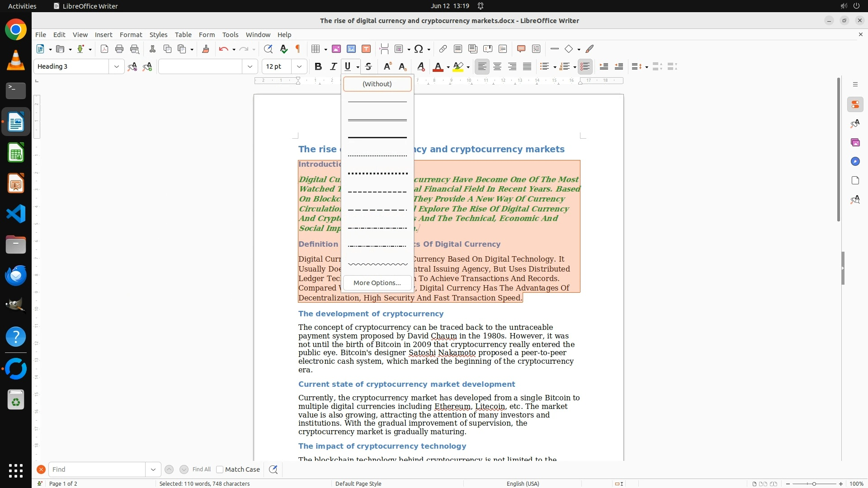Open the 12 pt font size dropdown
This screenshot has width=868, height=488.
299,66
